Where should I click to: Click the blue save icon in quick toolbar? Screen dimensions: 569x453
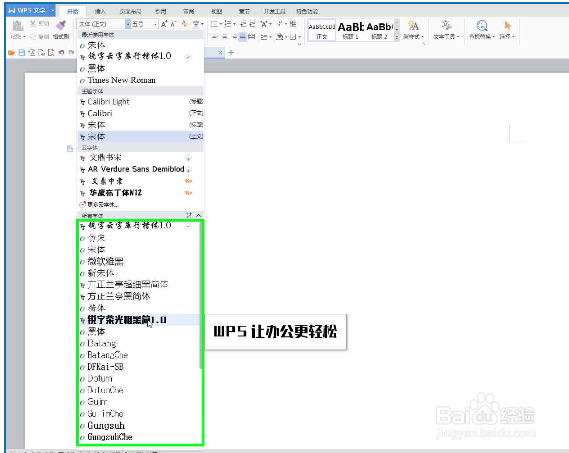(x=22, y=53)
